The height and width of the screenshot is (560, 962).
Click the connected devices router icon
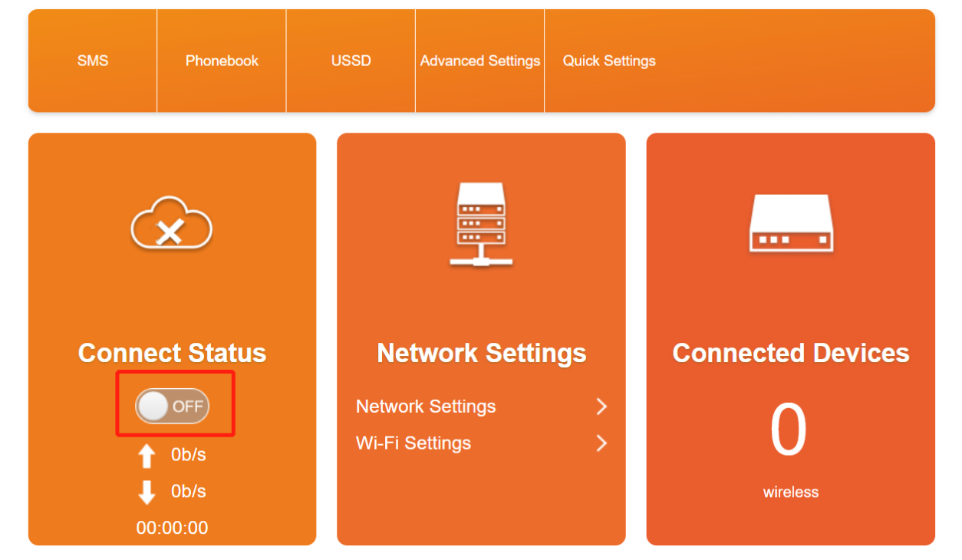[x=790, y=223]
